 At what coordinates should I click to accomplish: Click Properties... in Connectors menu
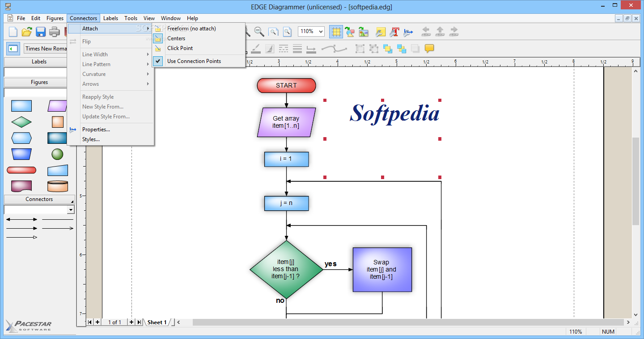coord(110,129)
